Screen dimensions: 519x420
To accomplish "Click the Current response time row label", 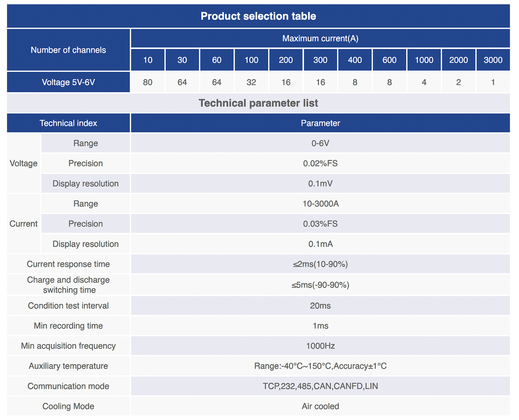I will (68, 264).
